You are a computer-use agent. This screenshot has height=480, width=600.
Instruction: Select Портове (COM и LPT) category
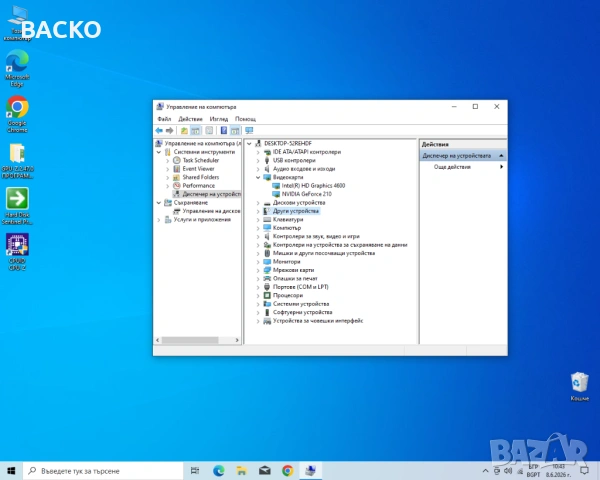pyautogui.click(x=300, y=287)
